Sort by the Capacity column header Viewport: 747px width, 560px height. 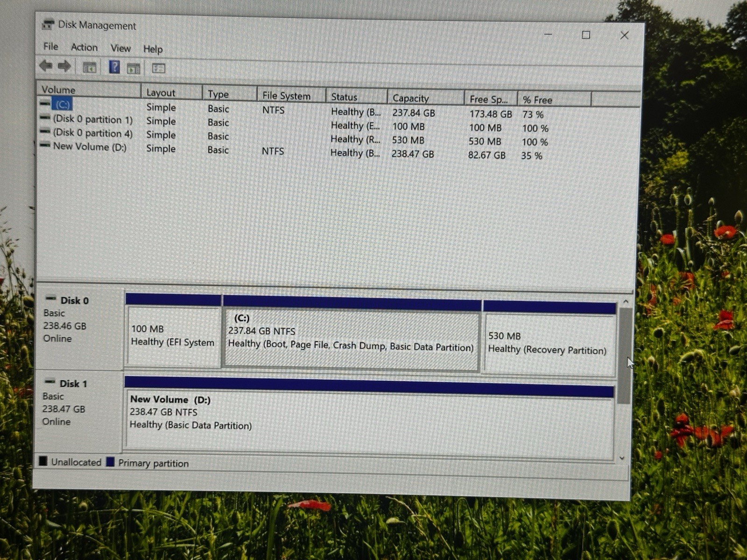(x=426, y=98)
